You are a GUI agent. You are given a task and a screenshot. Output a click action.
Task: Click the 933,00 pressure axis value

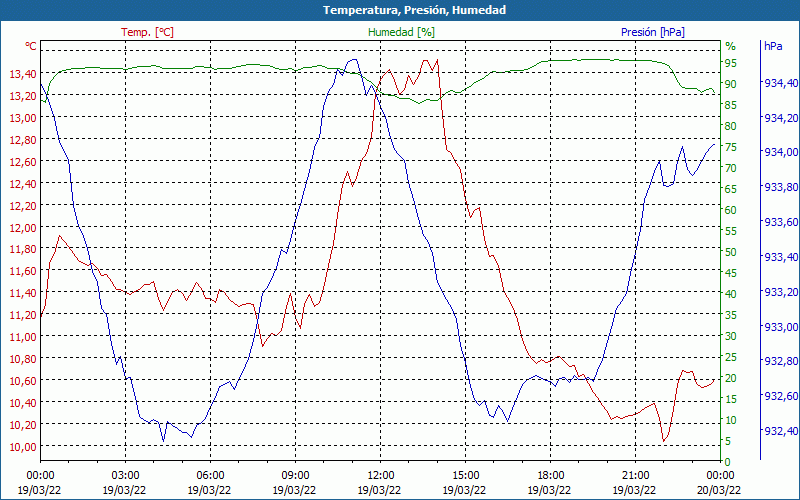click(780, 327)
